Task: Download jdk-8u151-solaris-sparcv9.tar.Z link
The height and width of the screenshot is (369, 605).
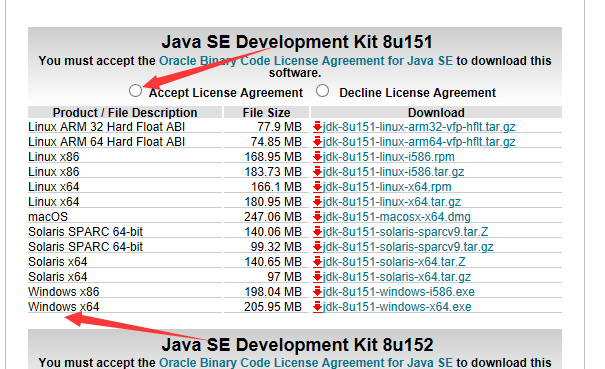Action: [406, 232]
